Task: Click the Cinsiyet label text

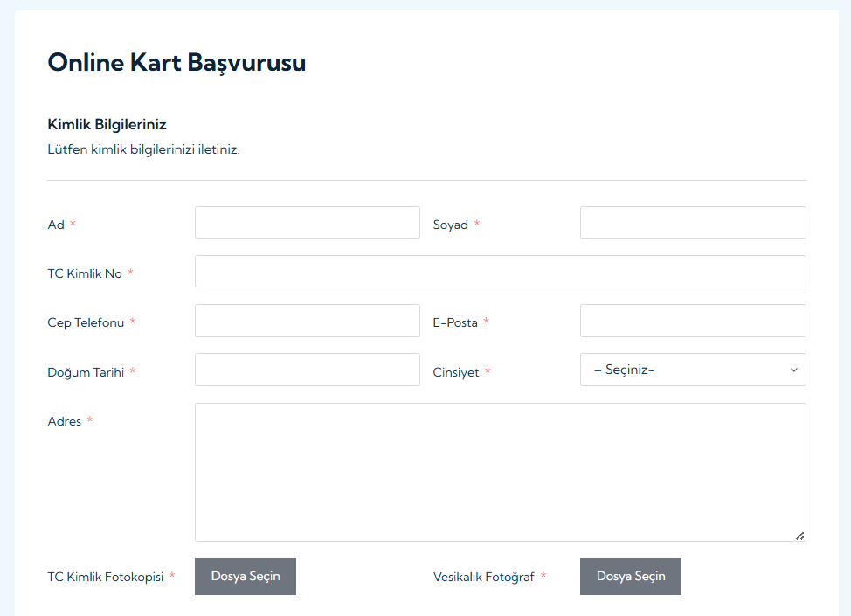Action: 456,372
